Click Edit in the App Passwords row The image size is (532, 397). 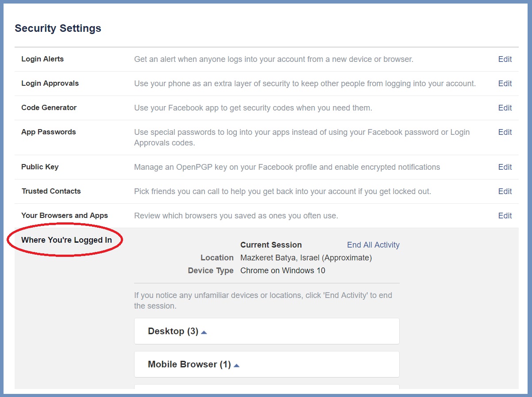point(505,132)
